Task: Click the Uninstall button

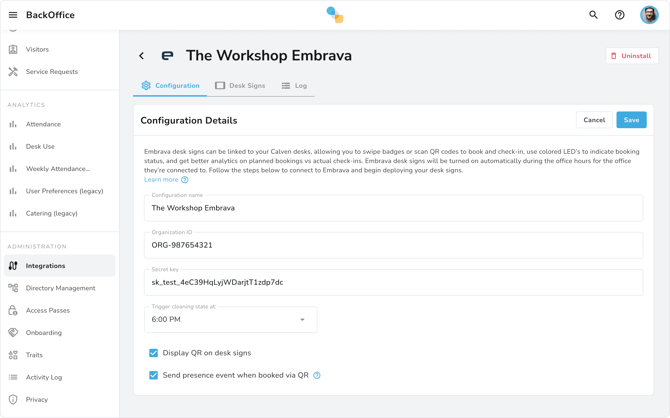Action: [x=632, y=56]
